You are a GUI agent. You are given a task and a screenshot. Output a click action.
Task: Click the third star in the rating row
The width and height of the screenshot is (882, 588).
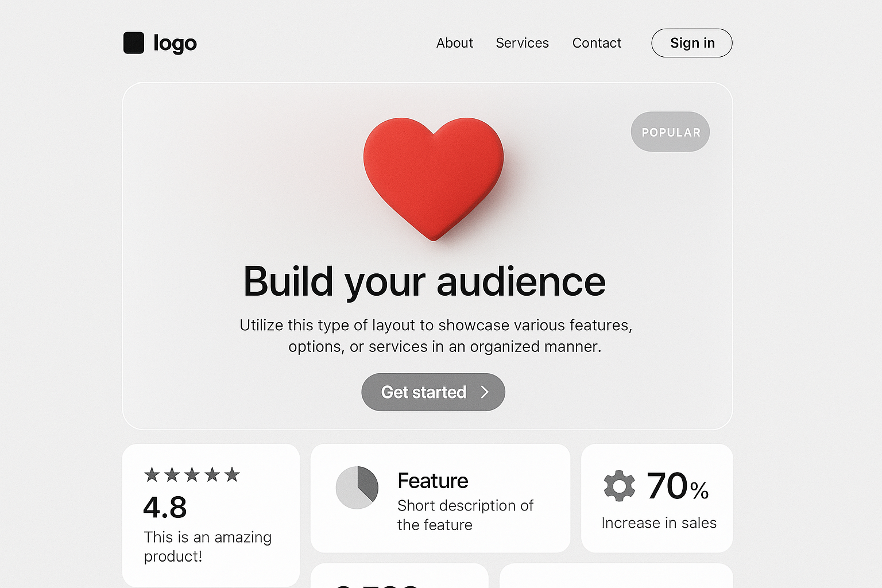[192, 474]
